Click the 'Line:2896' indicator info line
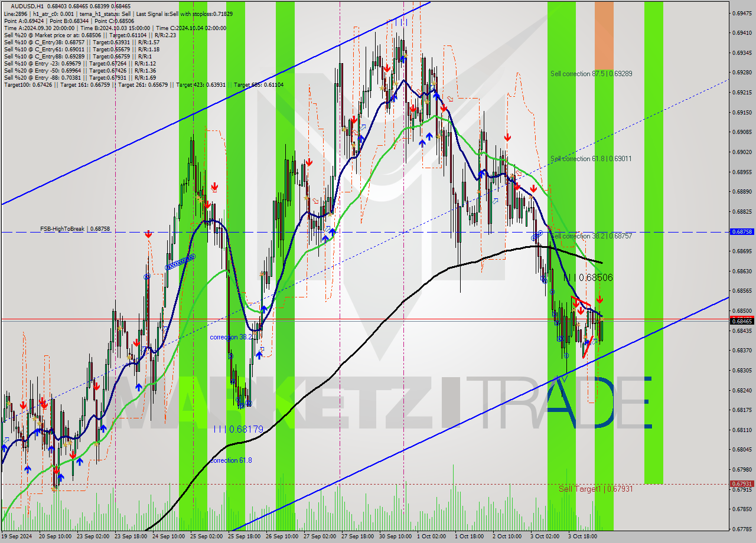 click(x=118, y=14)
